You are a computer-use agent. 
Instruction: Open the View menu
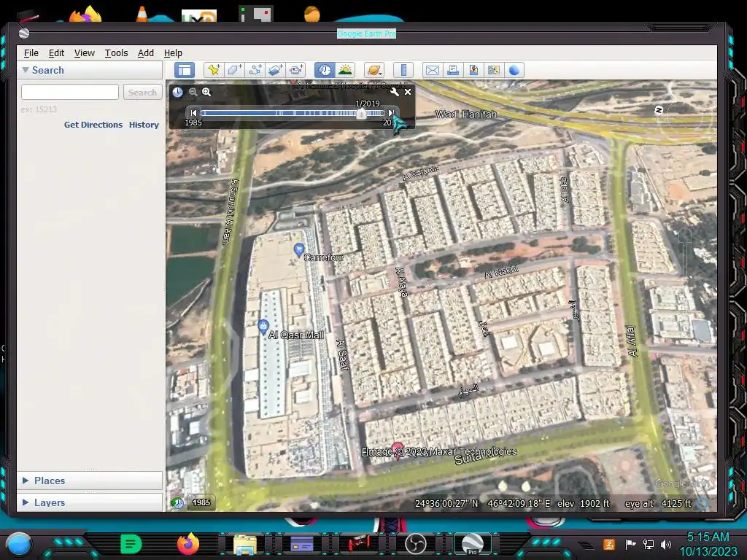click(x=85, y=52)
